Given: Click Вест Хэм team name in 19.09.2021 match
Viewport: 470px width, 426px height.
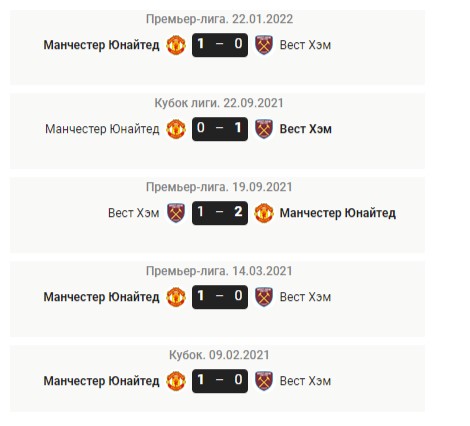Looking at the screenshot, I should pos(133,213).
